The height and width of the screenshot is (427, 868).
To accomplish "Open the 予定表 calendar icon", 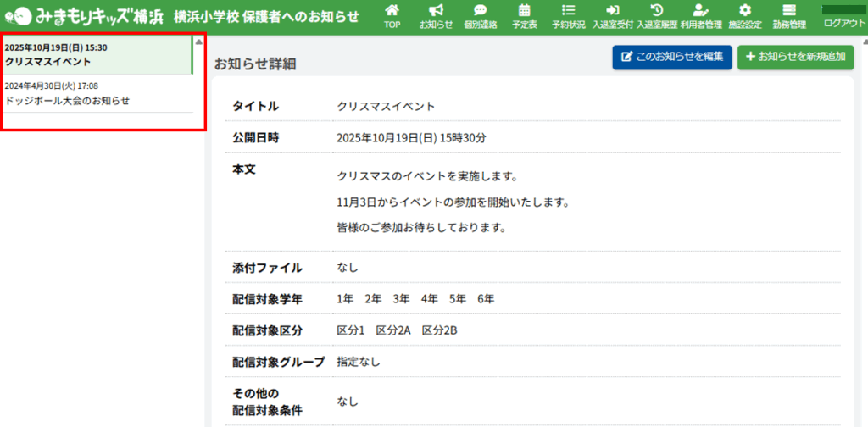I will tap(524, 16).
